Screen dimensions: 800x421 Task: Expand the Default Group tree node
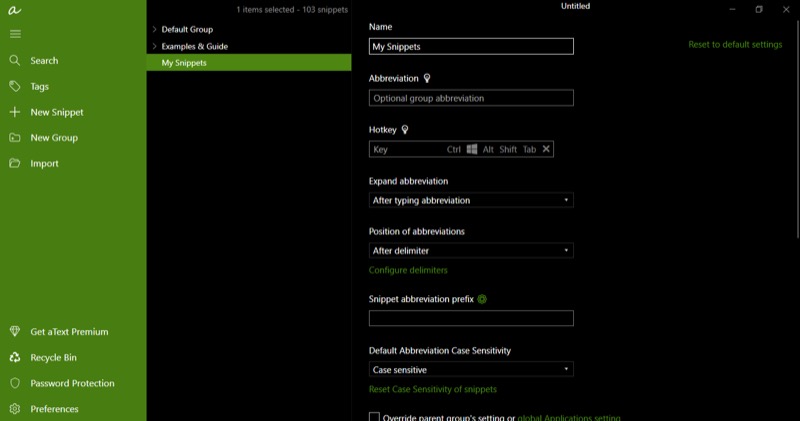(x=155, y=30)
